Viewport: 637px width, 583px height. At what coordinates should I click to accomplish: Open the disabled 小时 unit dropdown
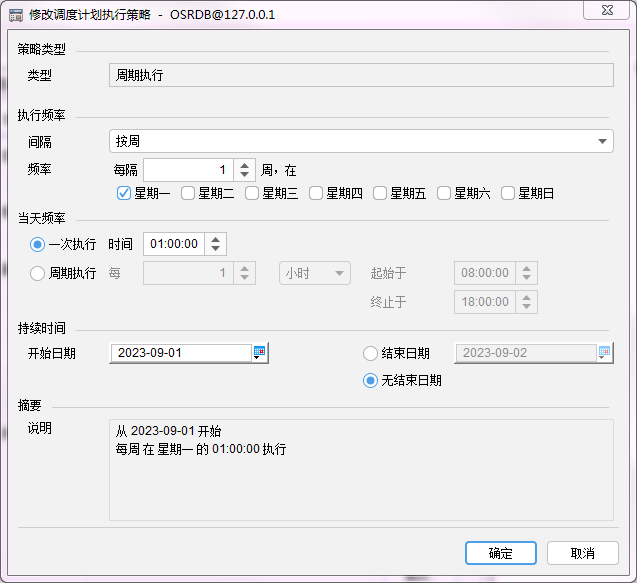[314, 273]
